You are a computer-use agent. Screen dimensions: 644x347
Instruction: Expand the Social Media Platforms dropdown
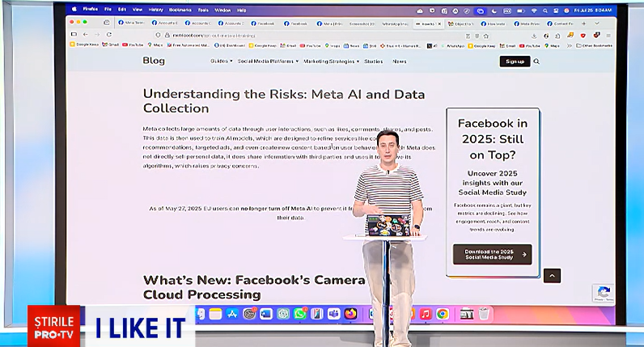pos(267,61)
